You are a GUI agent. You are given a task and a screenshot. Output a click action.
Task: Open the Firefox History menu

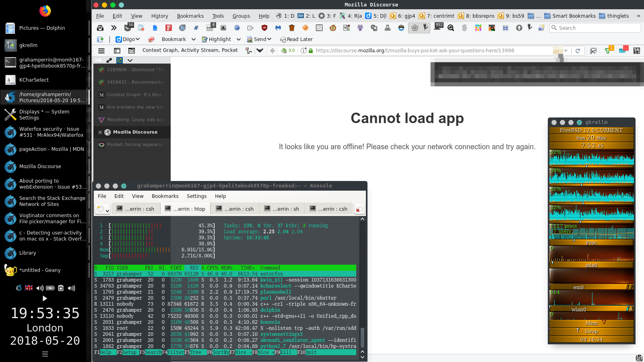tap(160, 16)
